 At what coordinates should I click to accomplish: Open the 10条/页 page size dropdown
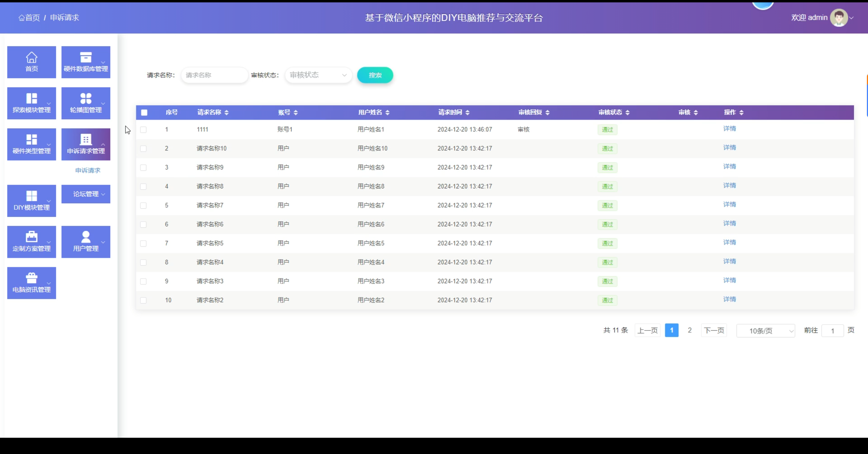point(766,331)
